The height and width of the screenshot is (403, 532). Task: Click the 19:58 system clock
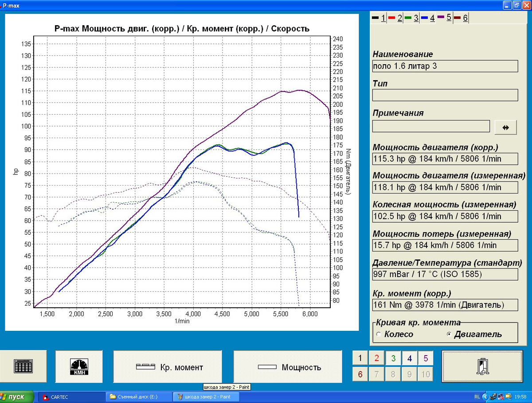[521, 397]
